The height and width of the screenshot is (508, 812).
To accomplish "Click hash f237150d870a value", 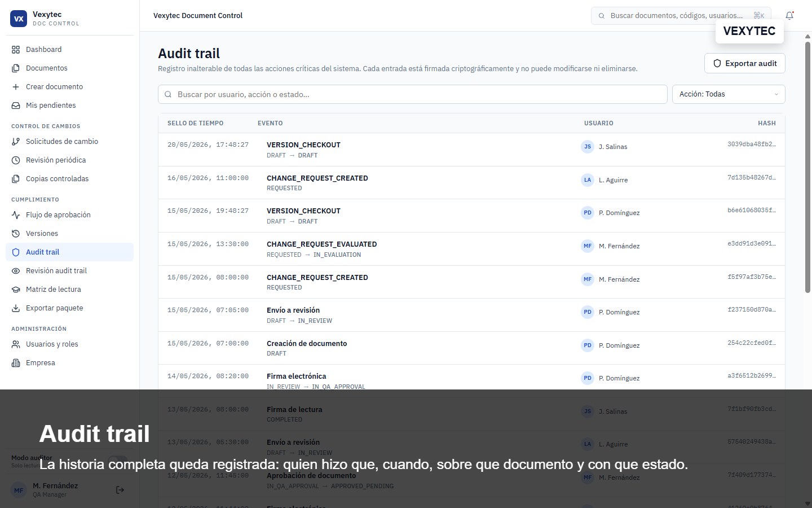I will [x=752, y=310].
